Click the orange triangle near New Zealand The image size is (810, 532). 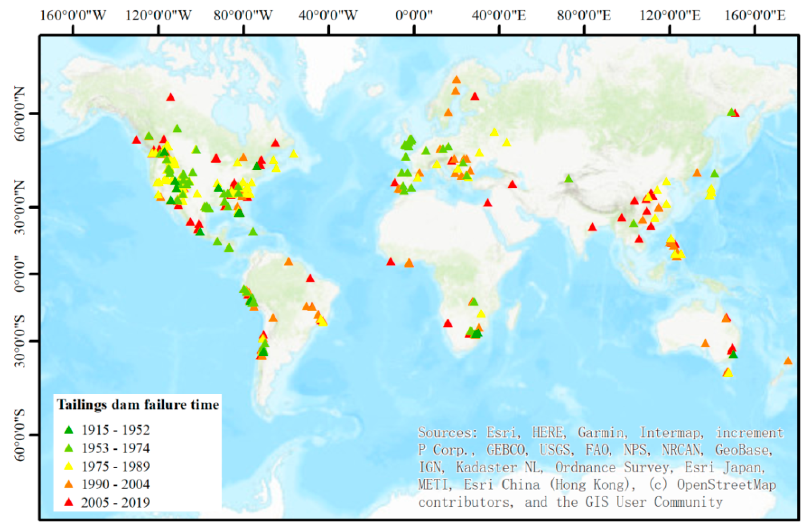[x=788, y=361]
